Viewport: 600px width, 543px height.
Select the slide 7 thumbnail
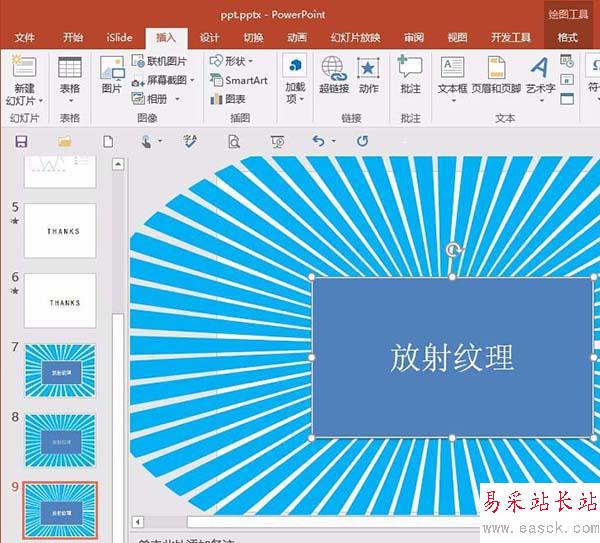(60, 371)
